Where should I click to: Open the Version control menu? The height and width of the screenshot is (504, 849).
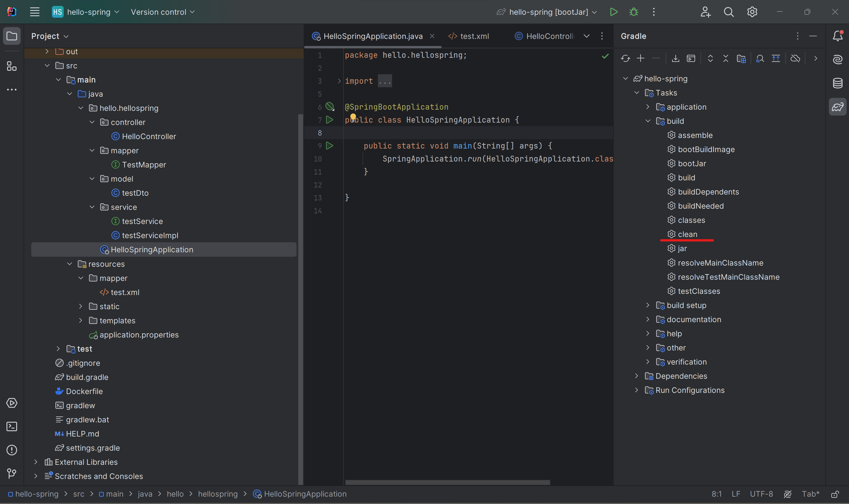tap(163, 12)
